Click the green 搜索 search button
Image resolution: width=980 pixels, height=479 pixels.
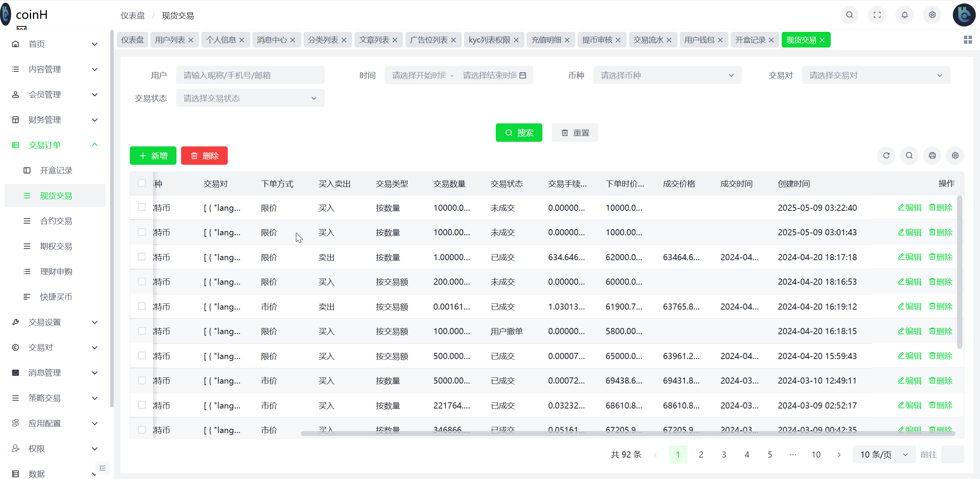[x=519, y=132]
